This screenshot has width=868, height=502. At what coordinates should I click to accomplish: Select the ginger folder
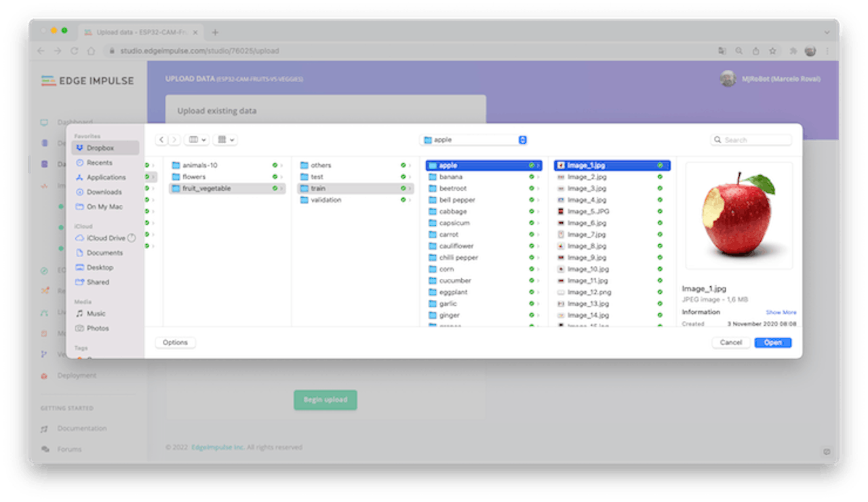tap(484, 315)
